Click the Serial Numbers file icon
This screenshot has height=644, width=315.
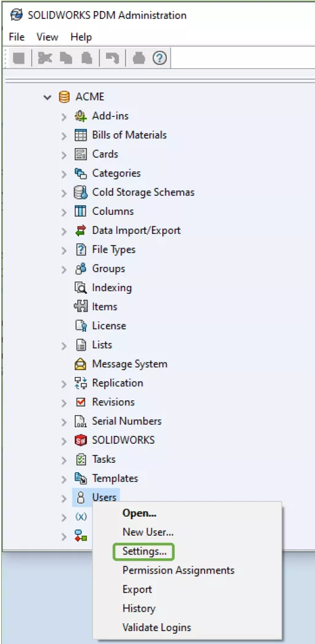(81, 421)
